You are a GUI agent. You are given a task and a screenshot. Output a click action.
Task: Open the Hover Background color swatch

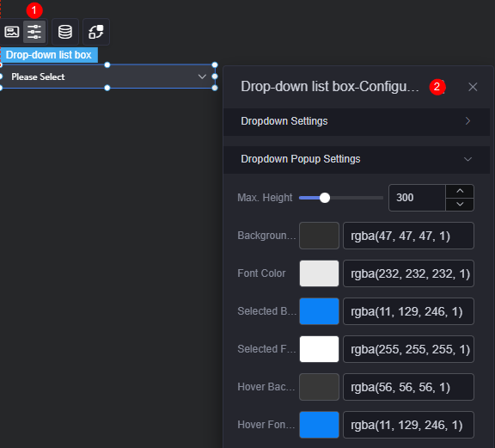pos(319,387)
